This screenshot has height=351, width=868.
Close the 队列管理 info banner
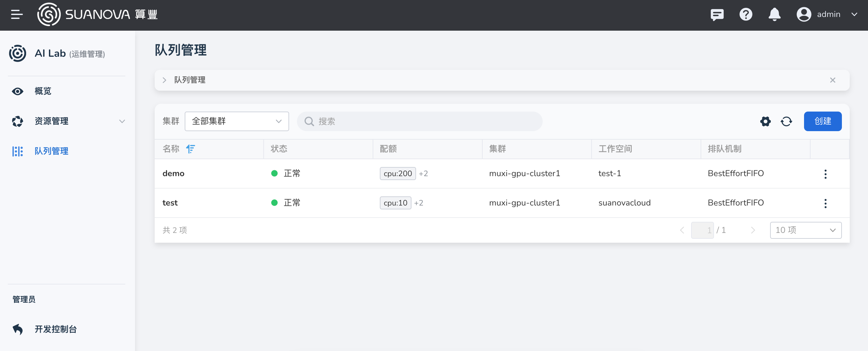tap(833, 80)
